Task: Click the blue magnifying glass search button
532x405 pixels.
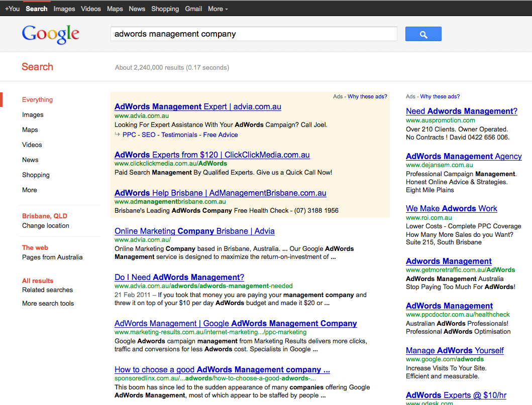Action: tap(423, 34)
